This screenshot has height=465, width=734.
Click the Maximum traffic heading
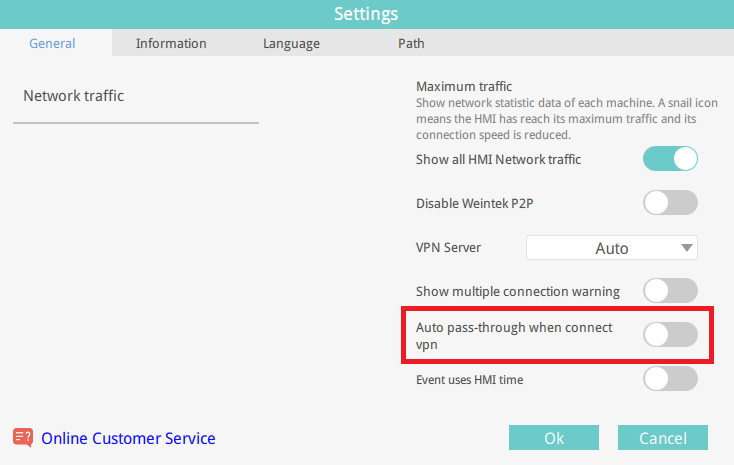464,87
